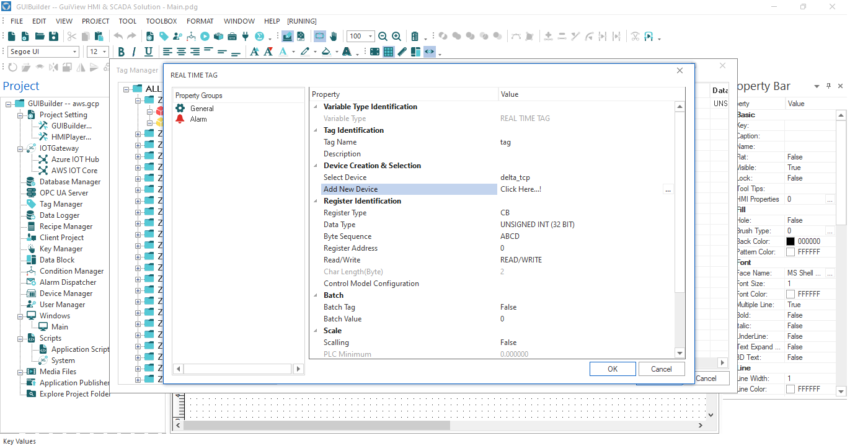This screenshot has height=448, width=868.
Task: Collapse the Tag Identification section
Action: click(316, 130)
